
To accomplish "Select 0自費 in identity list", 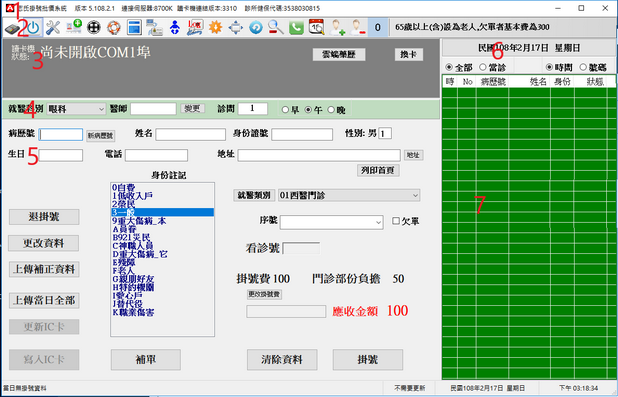I will tap(162, 187).
